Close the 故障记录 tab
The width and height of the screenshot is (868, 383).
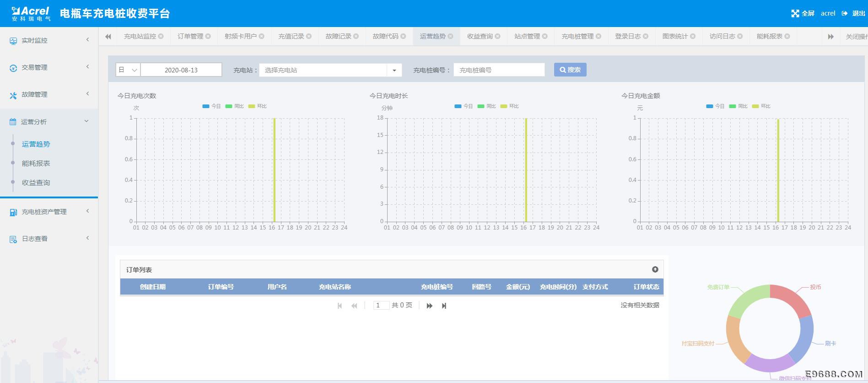(356, 36)
